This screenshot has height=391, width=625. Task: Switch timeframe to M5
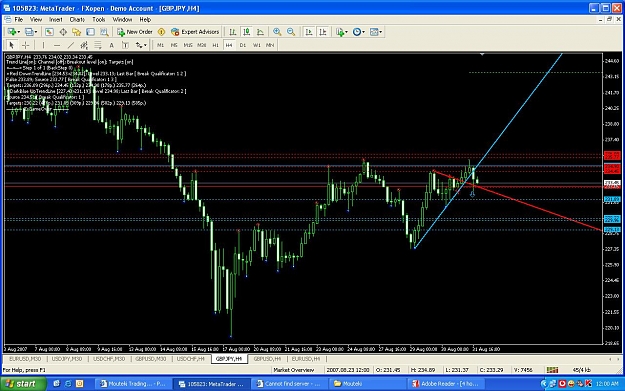tap(174, 45)
